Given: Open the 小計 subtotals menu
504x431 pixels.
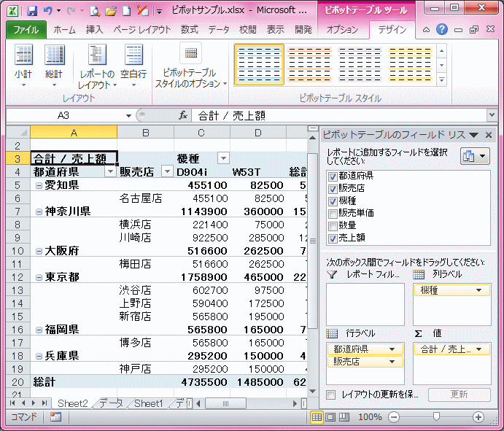Looking at the screenshot, I should [23, 66].
